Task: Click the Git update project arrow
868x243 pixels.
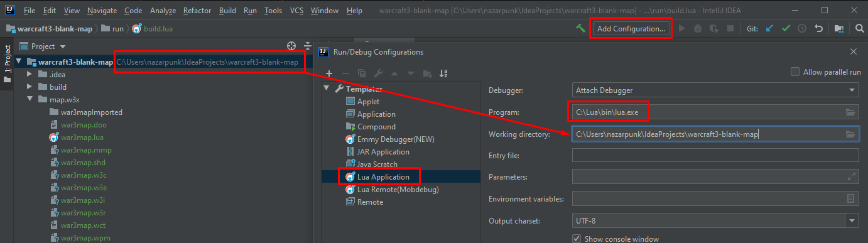Action: point(769,28)
